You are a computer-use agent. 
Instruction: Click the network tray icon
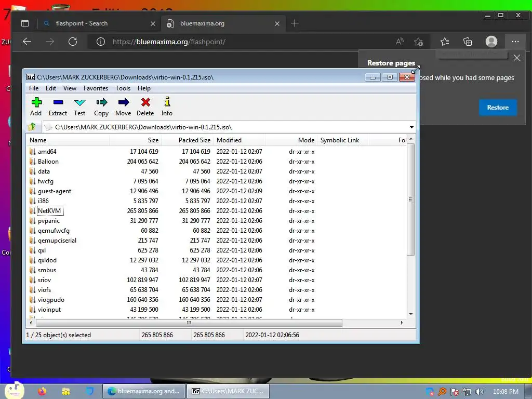pos(467,392)
